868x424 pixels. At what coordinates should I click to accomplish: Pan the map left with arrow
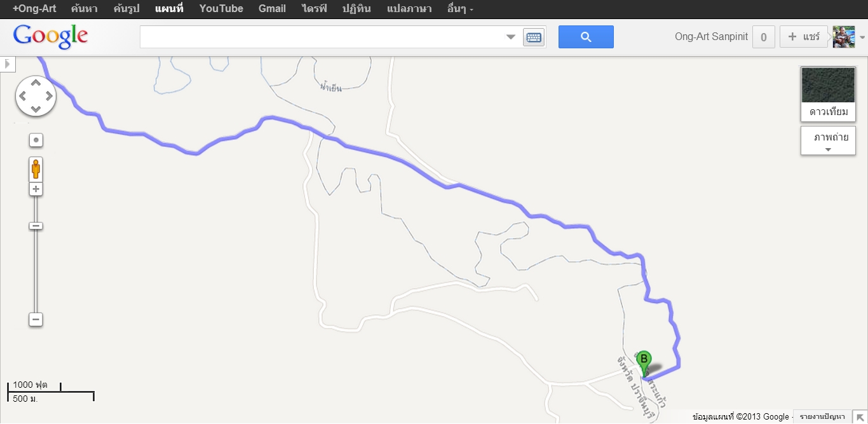point(22,97)
